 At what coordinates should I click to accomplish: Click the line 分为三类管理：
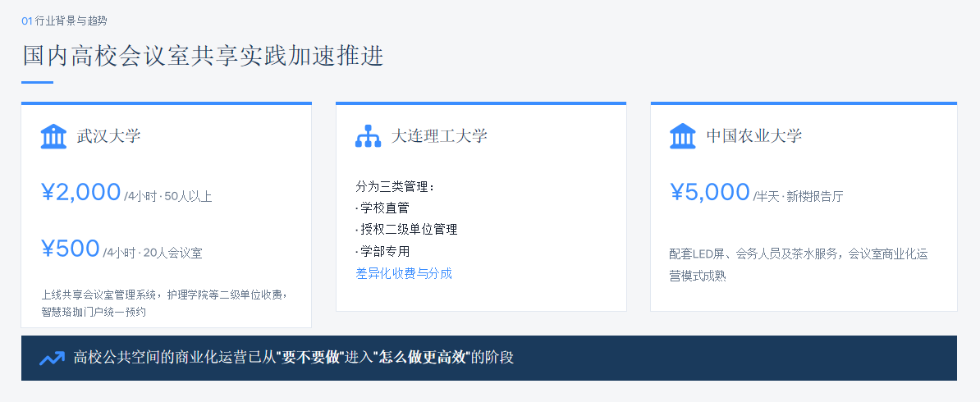[x=395, y=187]
